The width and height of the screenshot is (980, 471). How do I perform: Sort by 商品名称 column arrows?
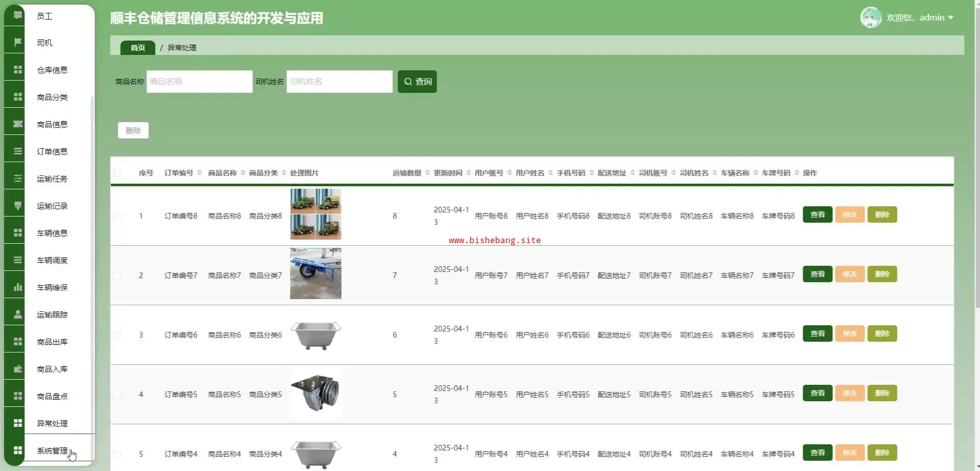click(x=243, y=173)
